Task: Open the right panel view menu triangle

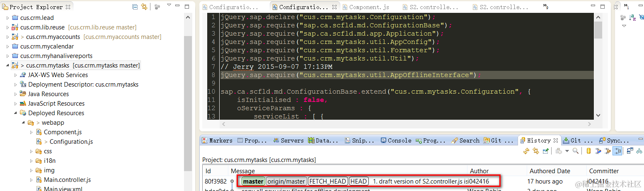Action: click(x=624, y=26)
